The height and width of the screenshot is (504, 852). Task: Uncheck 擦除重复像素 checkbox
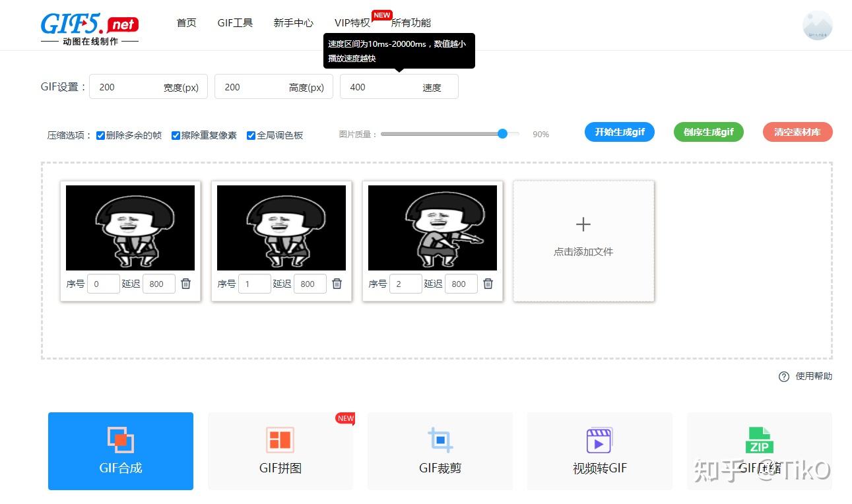pos(176,135)
